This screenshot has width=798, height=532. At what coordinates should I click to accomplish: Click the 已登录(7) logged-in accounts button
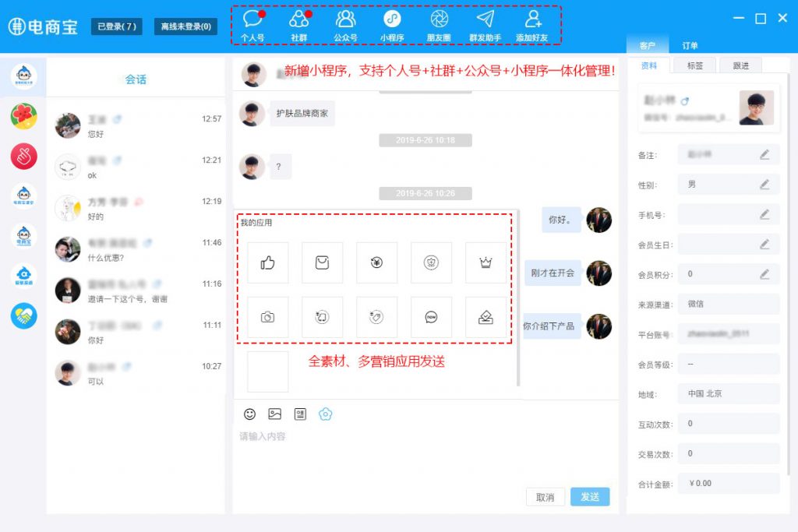coord(117,26)
